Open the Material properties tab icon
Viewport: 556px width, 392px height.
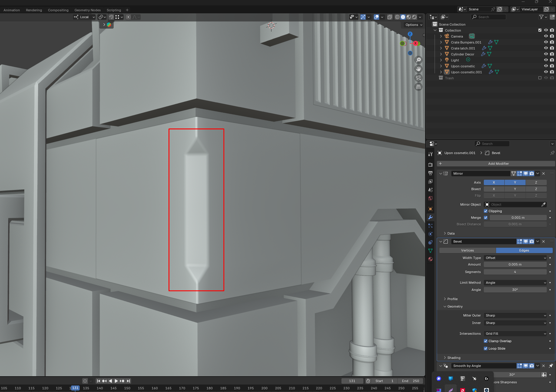click(x=430, y=259)
